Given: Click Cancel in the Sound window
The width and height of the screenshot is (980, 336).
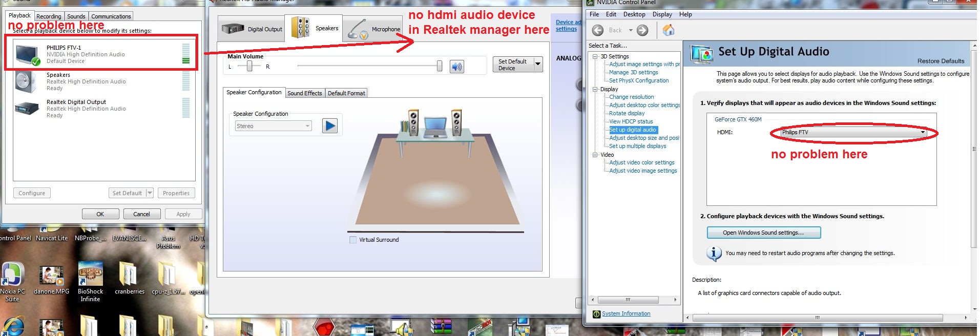Looking at the screenshot, I should tap(141, 214).
